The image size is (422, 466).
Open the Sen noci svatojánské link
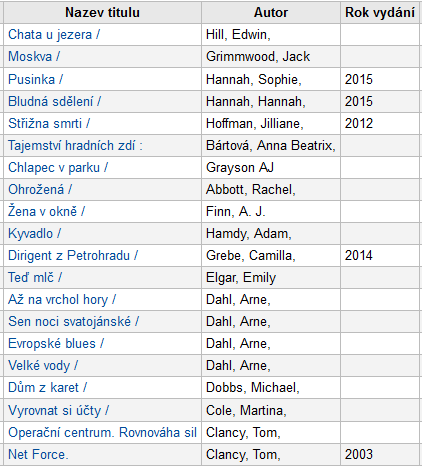(73, 322)
